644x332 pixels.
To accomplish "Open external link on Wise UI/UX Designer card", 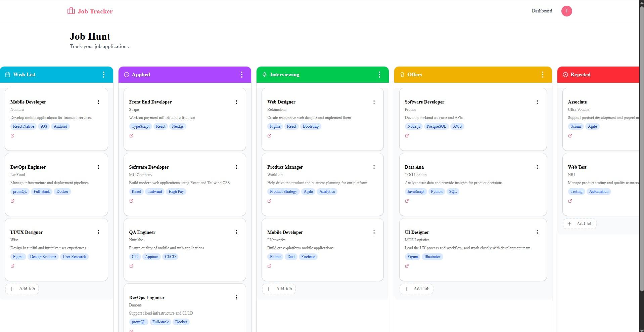I will click(12, 266).
